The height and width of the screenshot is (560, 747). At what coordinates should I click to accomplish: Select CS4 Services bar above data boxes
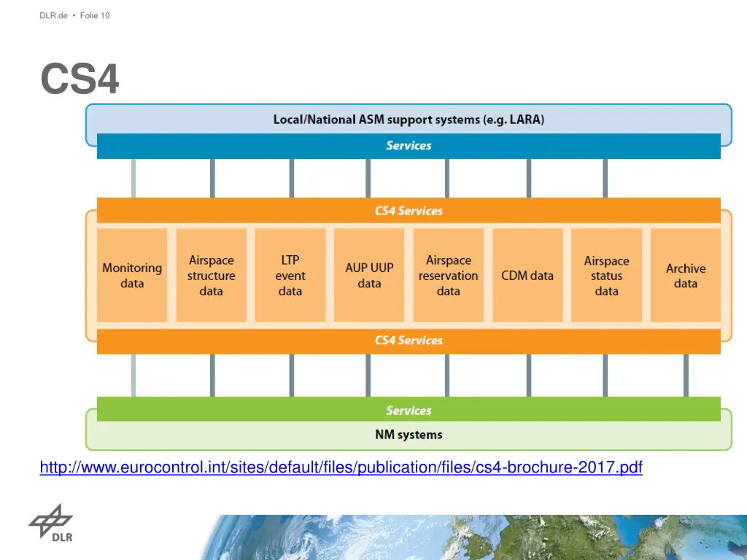click(409, 211)
